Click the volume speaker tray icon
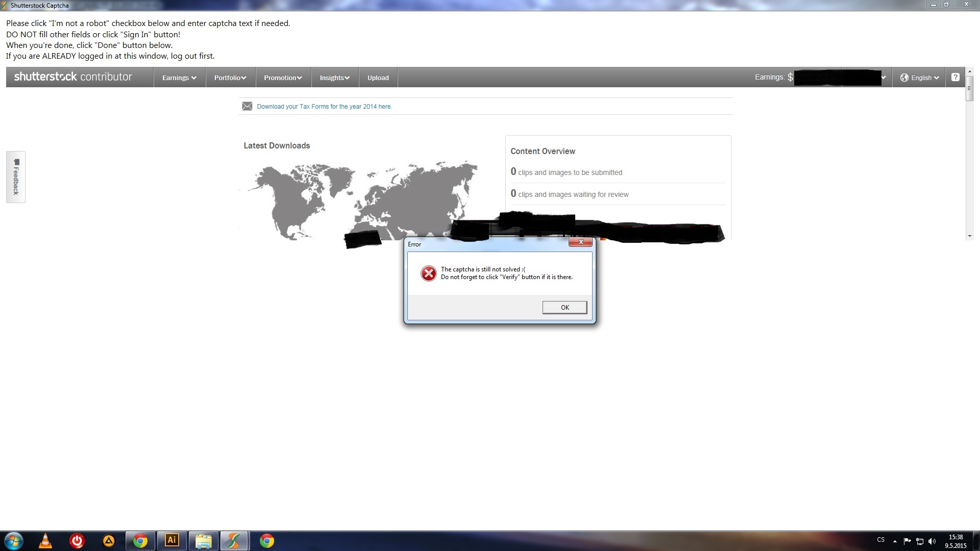Image resolution: width=980 pixels, height=551 pixels. tap(932, 541)
